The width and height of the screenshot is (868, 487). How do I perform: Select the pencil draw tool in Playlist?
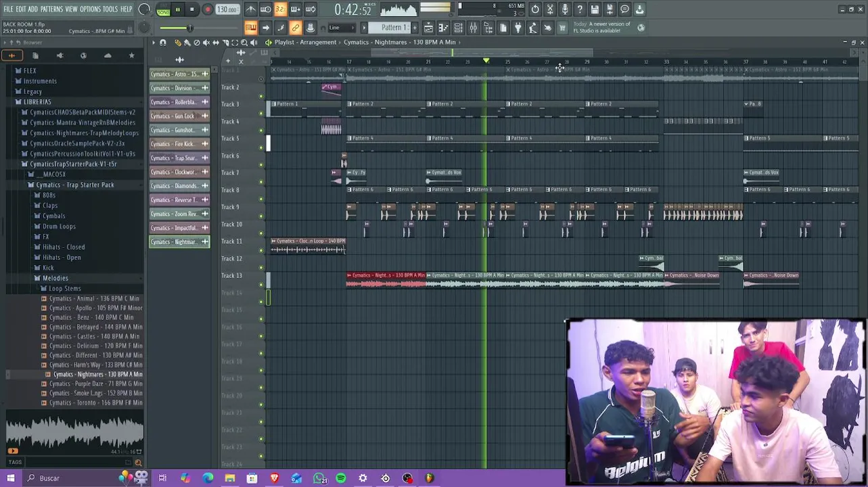(x=178, y=43)
